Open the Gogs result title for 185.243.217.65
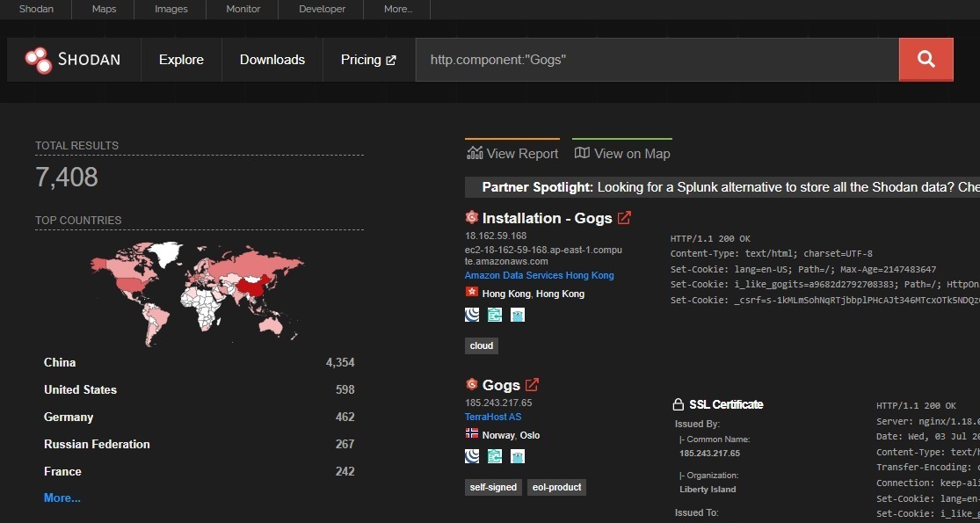 coord(501,385)
